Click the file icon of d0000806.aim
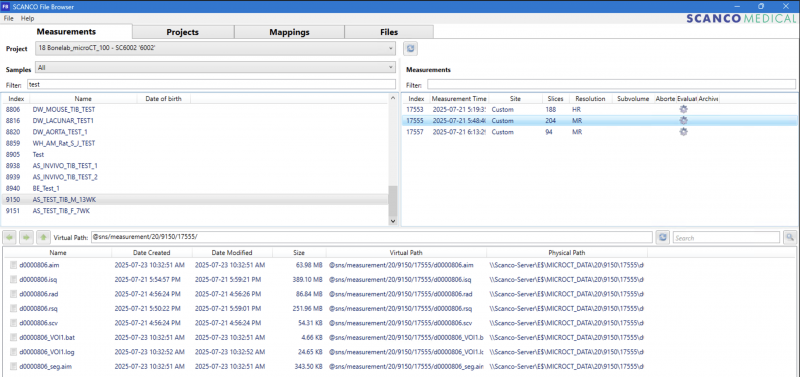Screen dimensions: 800x377 point(14,265)
